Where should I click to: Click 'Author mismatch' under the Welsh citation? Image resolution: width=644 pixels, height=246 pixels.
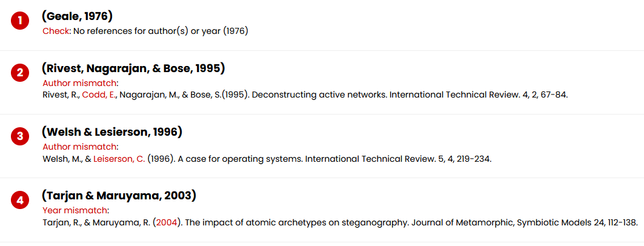pyautogui.click(x=80, y=147)
